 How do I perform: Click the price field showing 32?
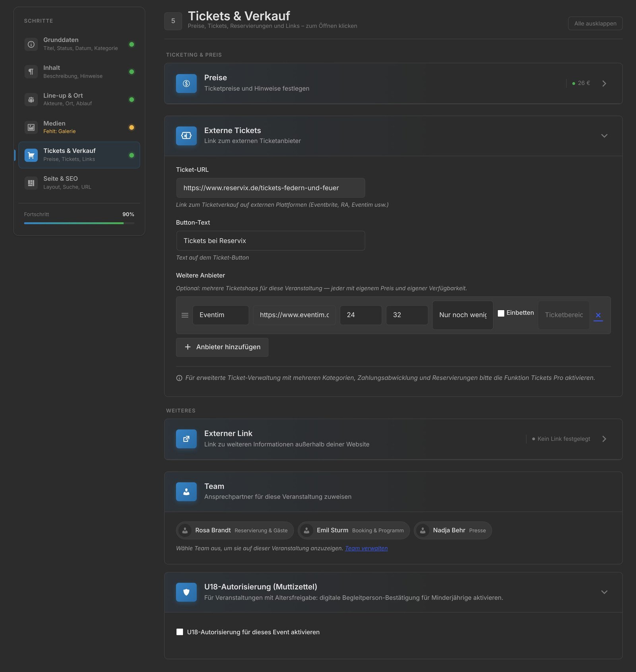407,315
